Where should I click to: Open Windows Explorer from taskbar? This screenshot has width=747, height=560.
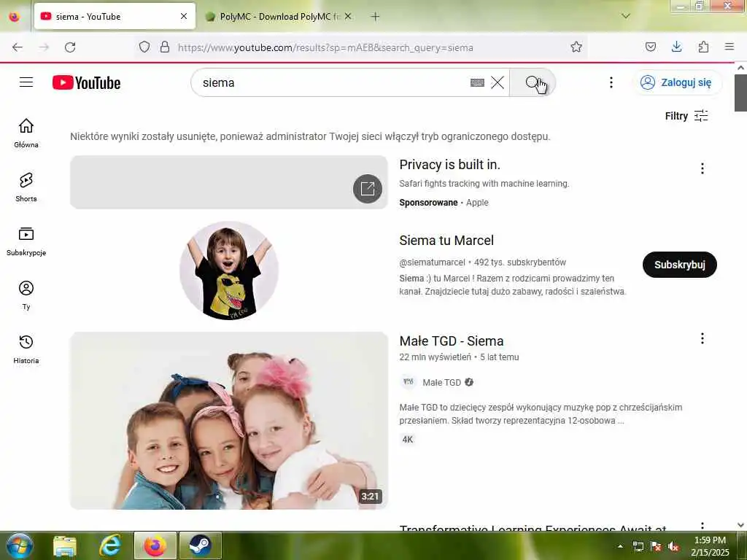(x=65, y=546)
